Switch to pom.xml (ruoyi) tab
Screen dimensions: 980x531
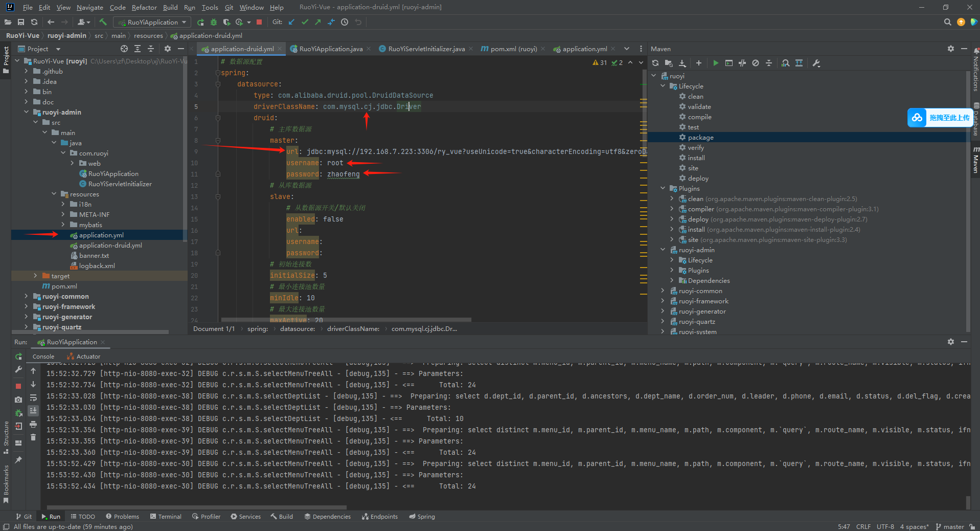(x=513, y=49)
